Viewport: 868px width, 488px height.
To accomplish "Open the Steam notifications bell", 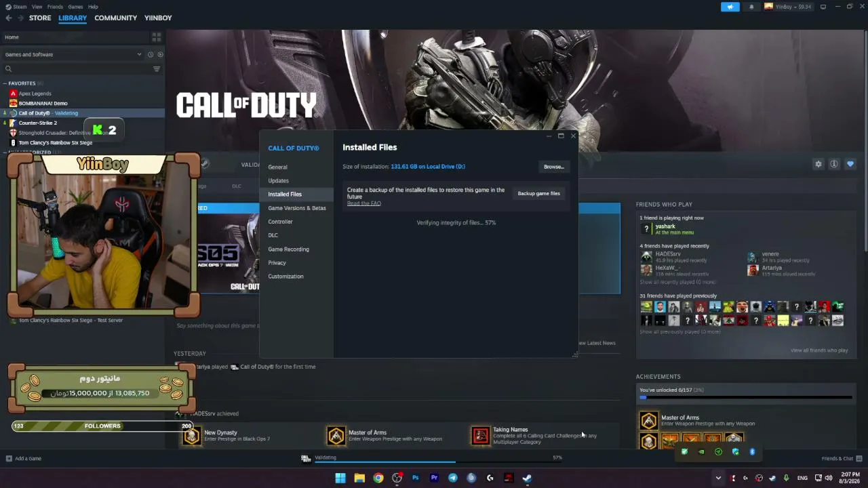I will [751, 7].
